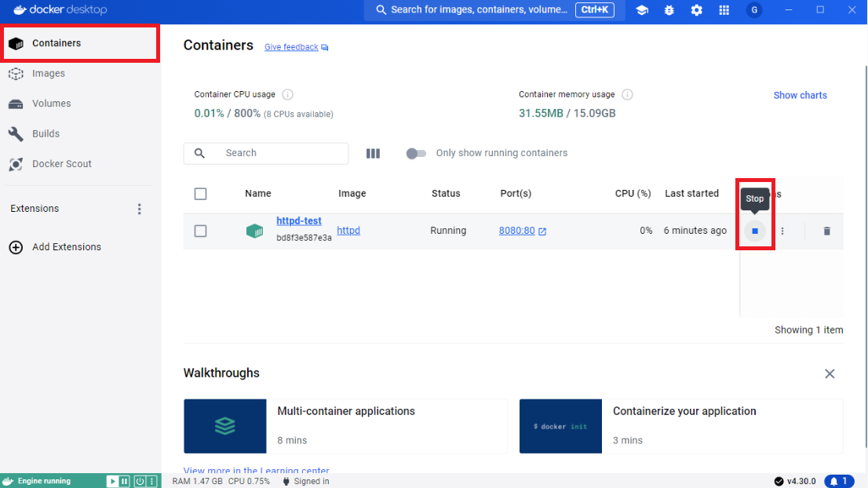Focus the container Search field
Image resolution: width=868 pixels, height=488 pixels.
point(266,153)
